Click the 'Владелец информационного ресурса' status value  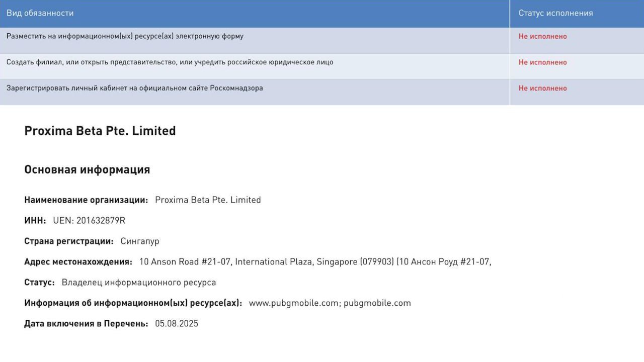pyautogui.click(x=139, y=283)
